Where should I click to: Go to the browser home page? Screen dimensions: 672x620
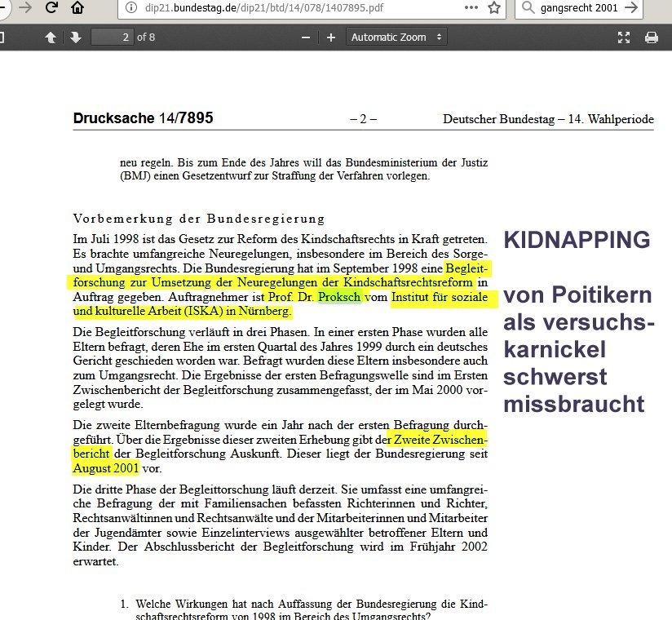coord(77,7)
